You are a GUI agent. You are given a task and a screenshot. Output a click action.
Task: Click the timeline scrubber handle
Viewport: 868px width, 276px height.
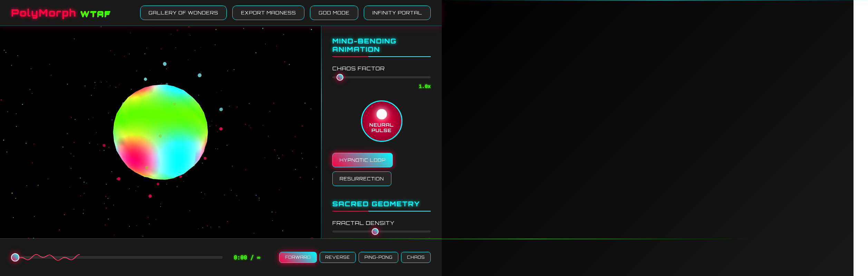pyautogui.click(x=15, y=257)
